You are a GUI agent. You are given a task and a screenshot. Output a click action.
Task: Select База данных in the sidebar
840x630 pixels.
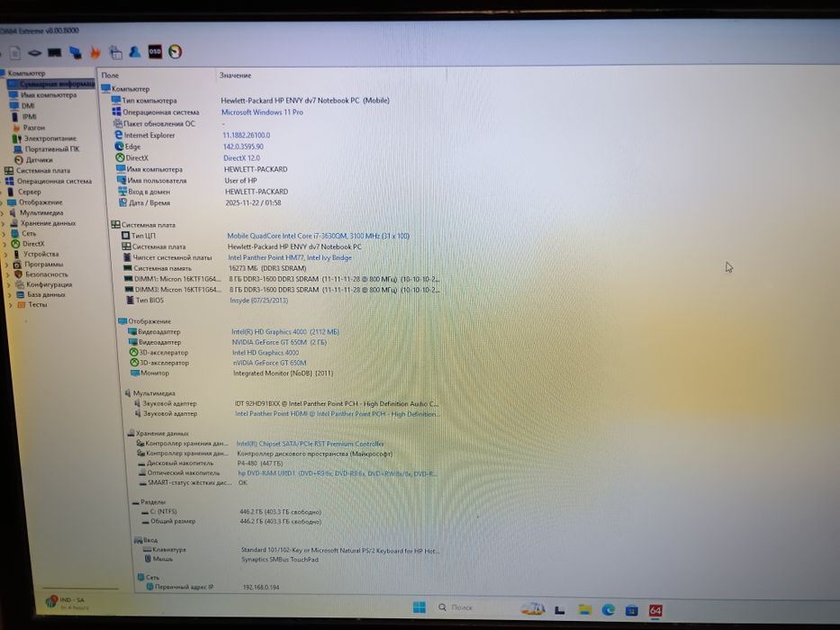point(41,294)
